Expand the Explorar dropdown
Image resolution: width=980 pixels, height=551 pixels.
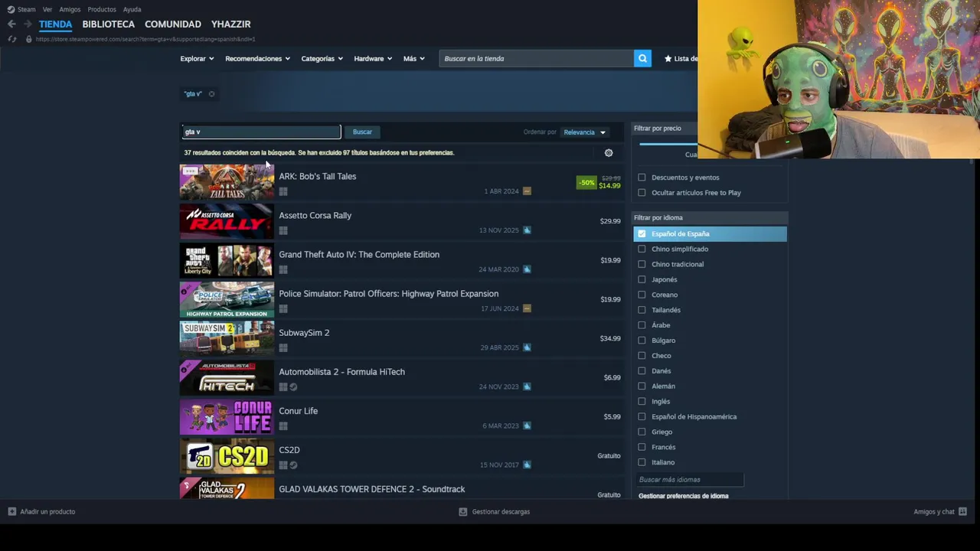(197, 58)
